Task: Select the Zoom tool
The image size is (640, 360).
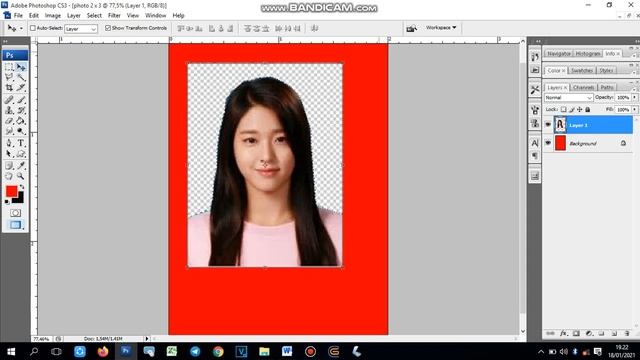Action: click(21, 176)
